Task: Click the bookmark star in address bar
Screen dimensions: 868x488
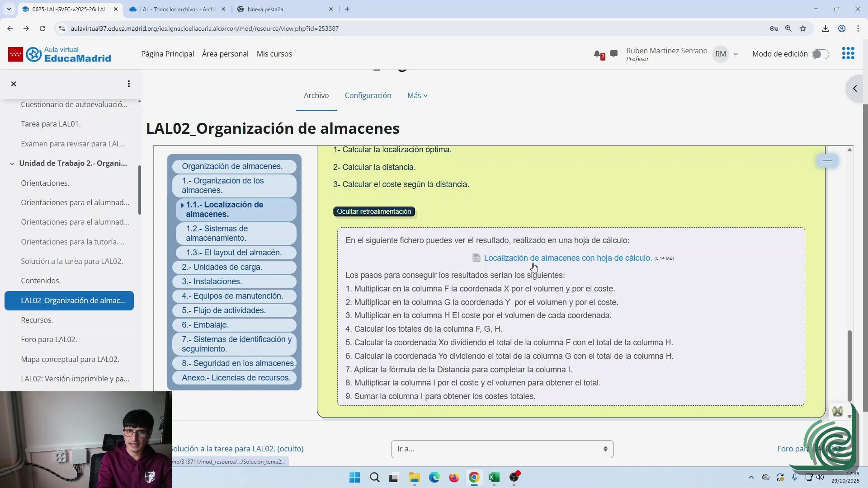Action: [803, 28]
